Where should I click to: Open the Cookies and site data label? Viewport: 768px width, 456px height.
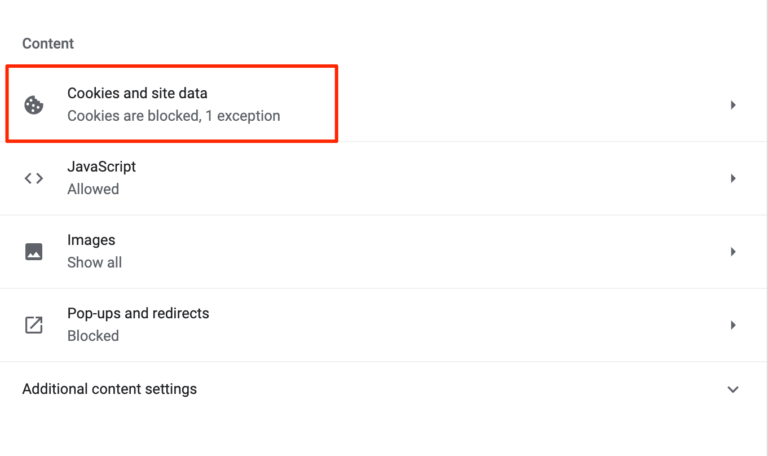coord(137,94)
